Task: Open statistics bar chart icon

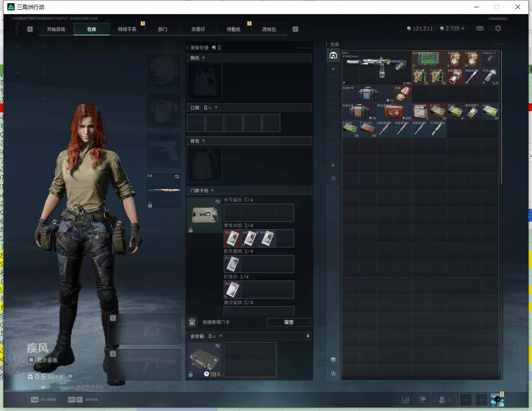Action: tap(405, 400)
